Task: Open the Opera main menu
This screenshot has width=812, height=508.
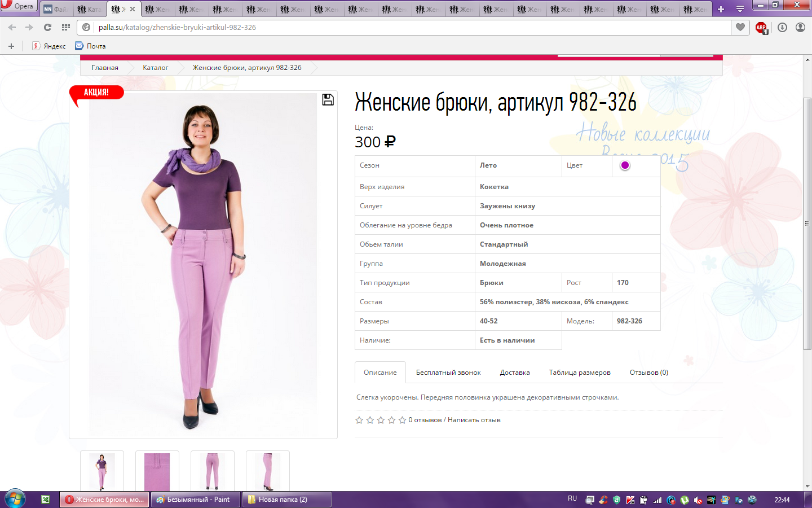Action: 18,6
